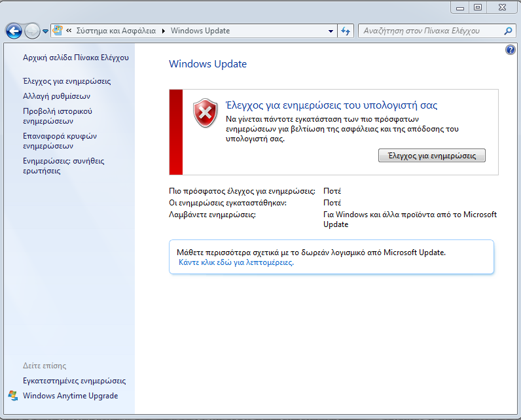This screenshot has width=521, height=420.
Task: Open help with the question mark icon
Action: point(511,50)
